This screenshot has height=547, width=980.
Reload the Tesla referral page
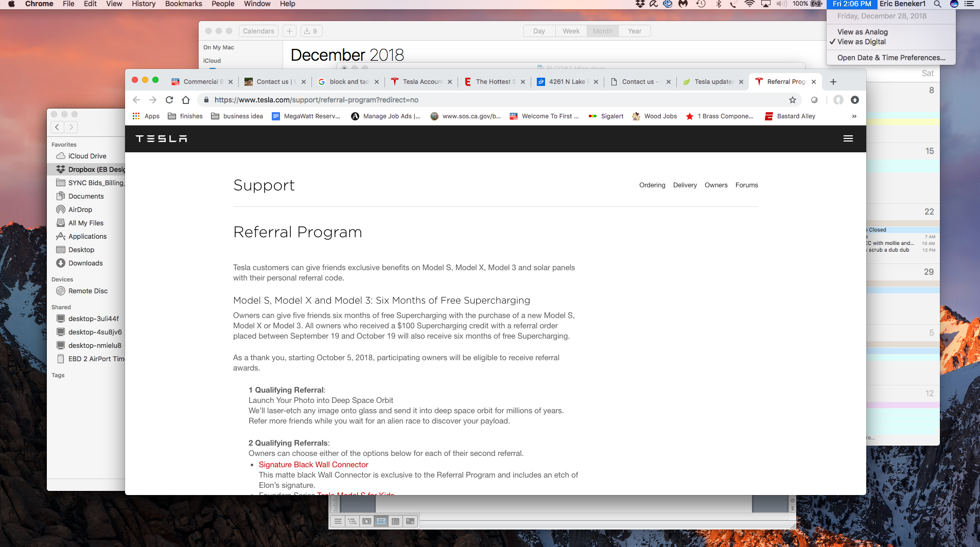coord(169,100)
